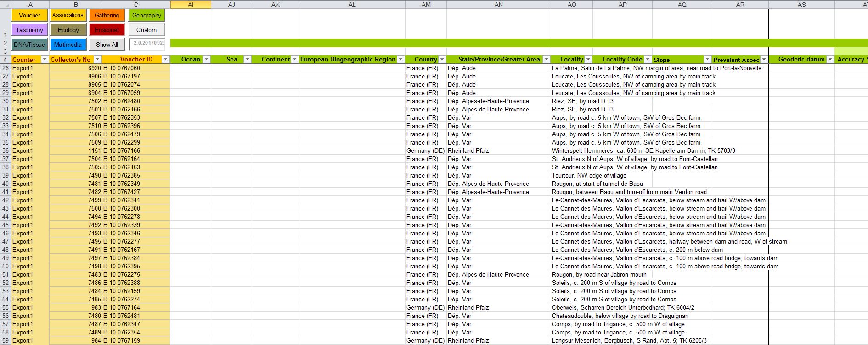Click locality 'Winterspelt-Hemmeres, ca. 600 m SE Kapelle'
868x345 pixels.
pos(643,150)
